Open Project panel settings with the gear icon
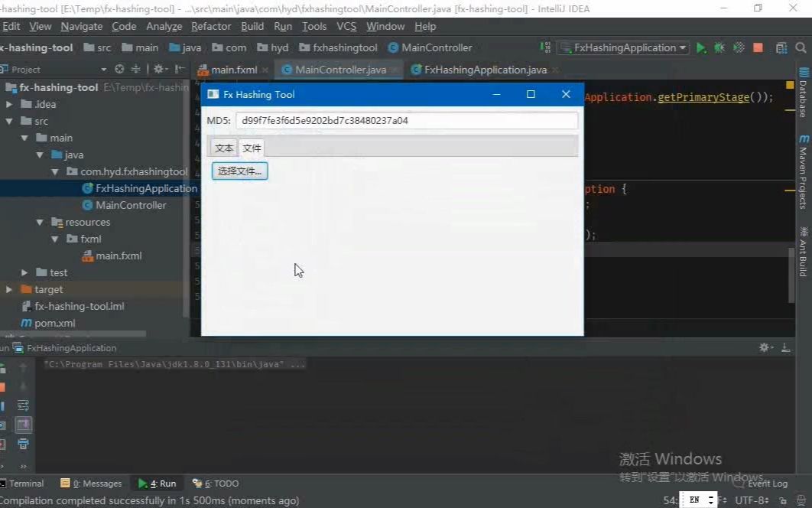812x508 pixels. click(x=158, y=68)
